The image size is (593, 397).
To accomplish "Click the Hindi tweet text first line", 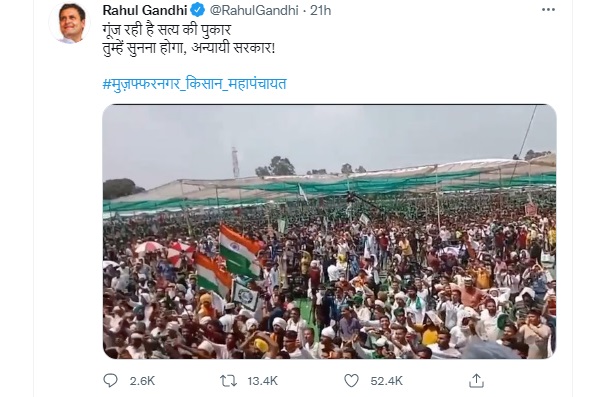I will click(167, 29).
